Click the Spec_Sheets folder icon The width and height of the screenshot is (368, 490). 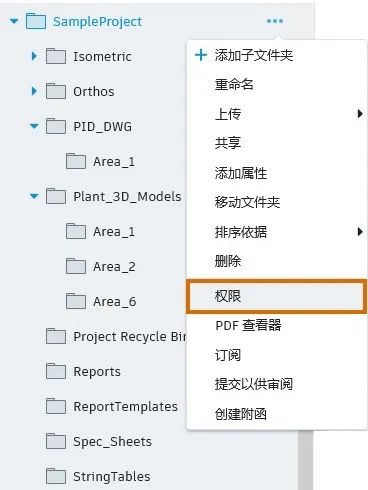tap(56, 441)
